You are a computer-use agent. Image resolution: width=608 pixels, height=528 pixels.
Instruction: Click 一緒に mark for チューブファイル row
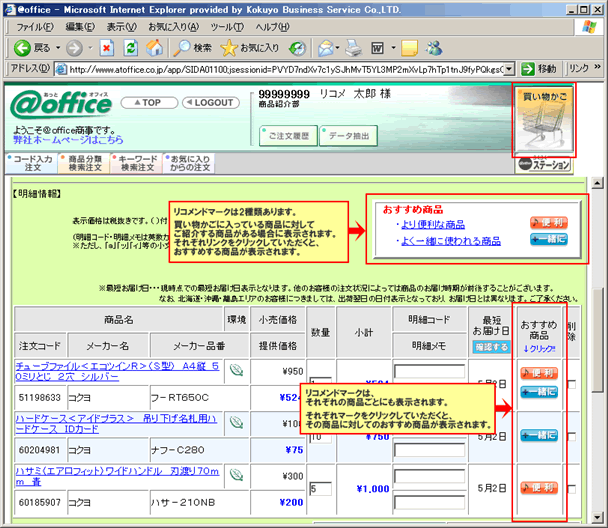point(539,392)
